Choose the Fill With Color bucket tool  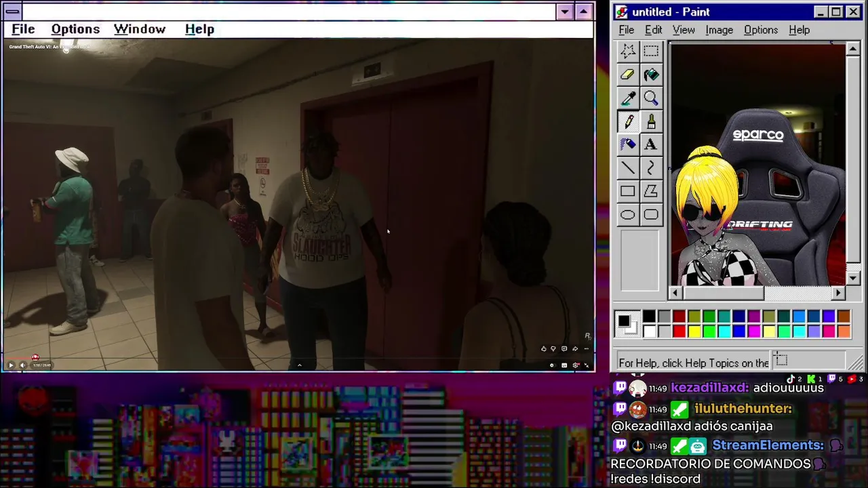pos(651,75)
